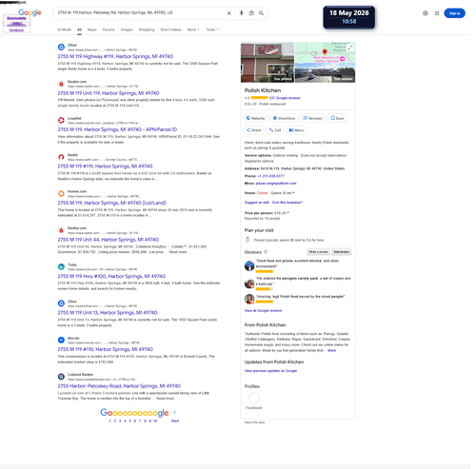Open Realtor result 2755 M 119 Unit 119
Viewport: 476px width, 469px height.
click(109, 93)
